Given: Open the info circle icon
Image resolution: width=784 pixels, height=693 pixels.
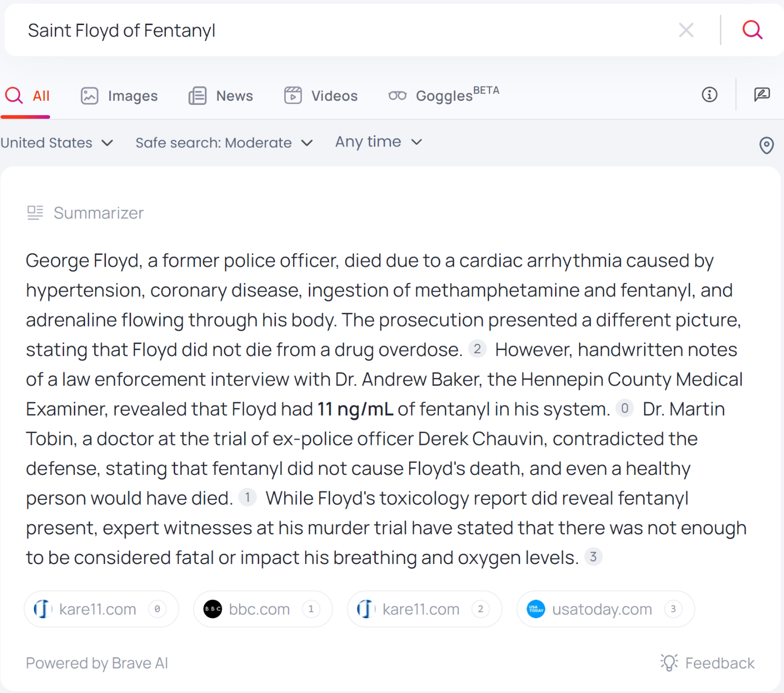Looking at the screenshot, I should coord(709,95).
